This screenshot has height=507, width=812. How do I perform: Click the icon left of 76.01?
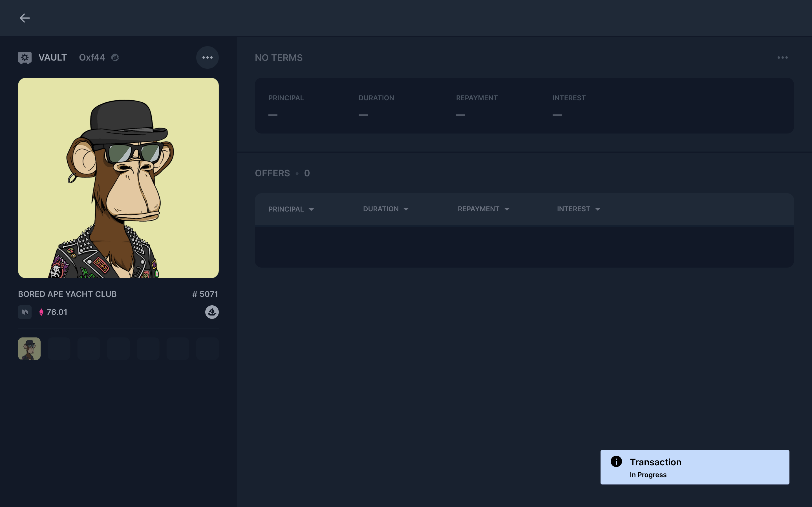point(25,312)
